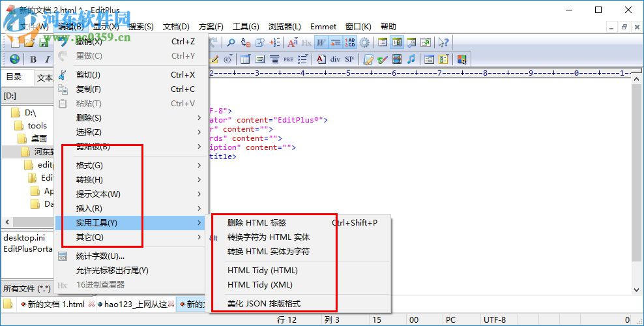Open the Preferences gear icon

[x=364, y=42]
